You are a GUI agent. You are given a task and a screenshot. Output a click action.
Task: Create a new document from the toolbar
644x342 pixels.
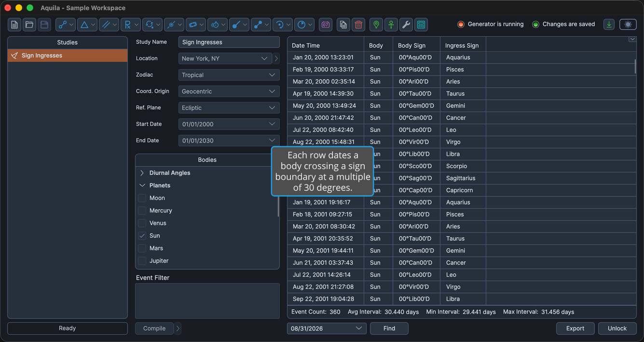[14, 25]
